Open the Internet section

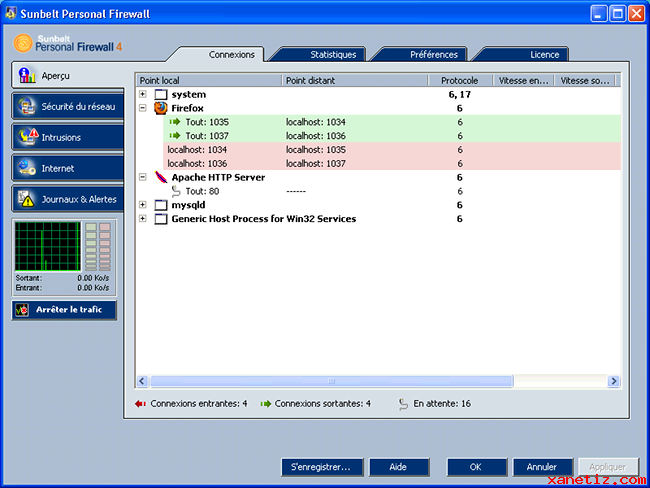68,168
